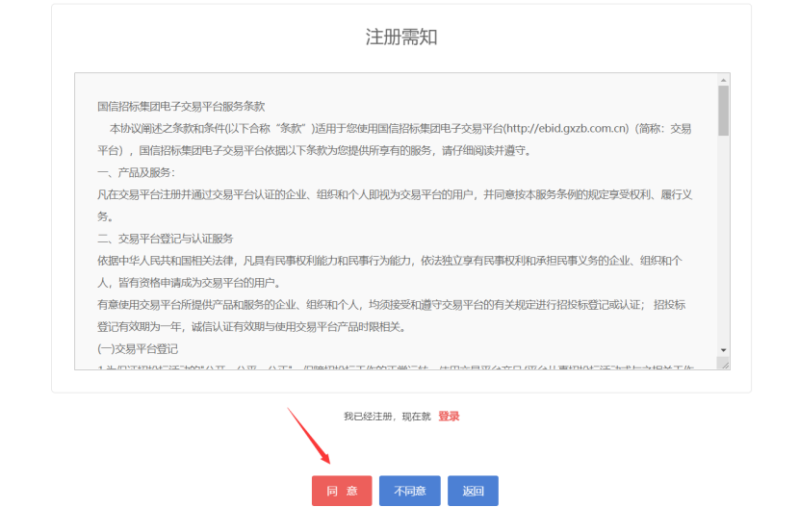Click the terms box corner resize handle

723,364
